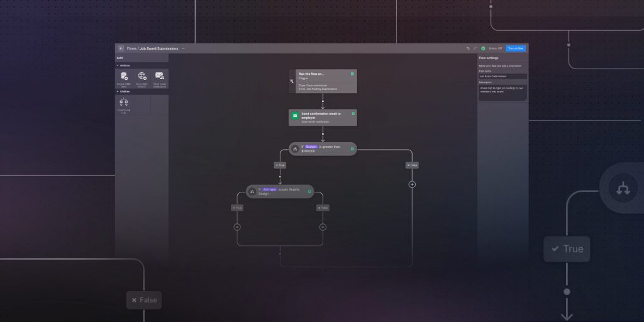
Task: Click the redo arrow in the top bar
Action: [475, 48]
